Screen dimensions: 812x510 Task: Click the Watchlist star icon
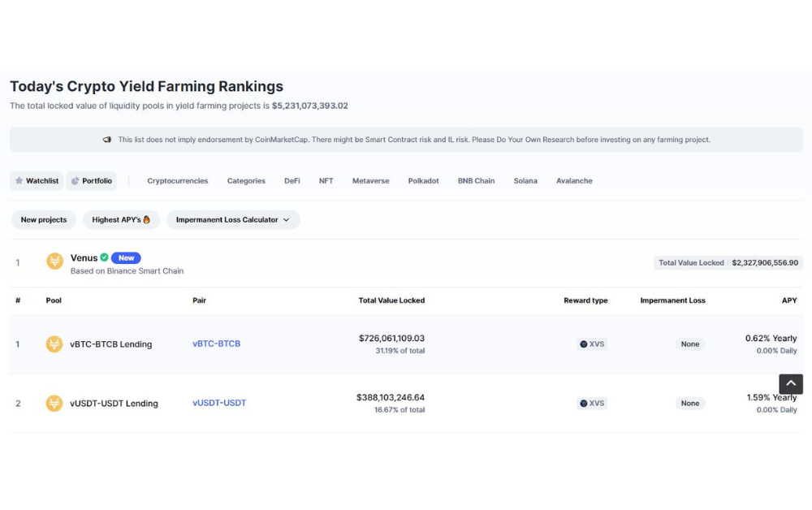(19, 181)
